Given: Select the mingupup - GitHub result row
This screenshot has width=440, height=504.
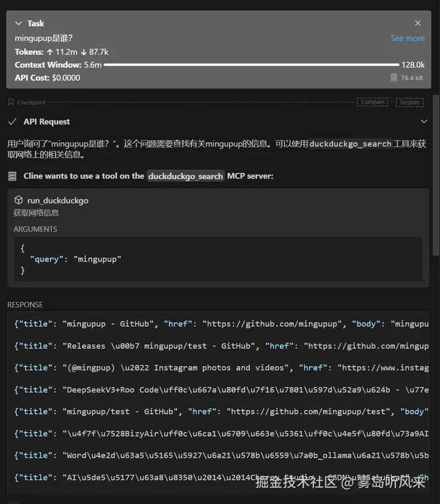Looking at the screenshot, I should 221,324.
